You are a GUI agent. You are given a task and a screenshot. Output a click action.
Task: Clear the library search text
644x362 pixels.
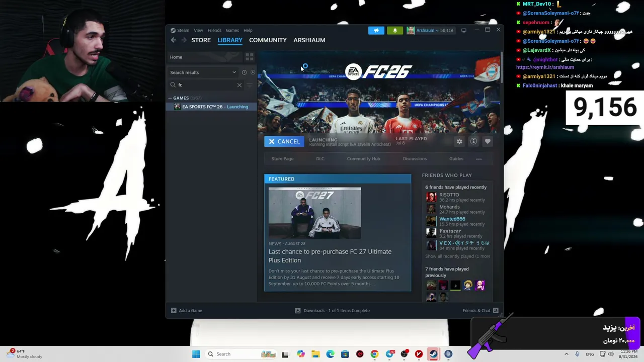pos(239,85)
